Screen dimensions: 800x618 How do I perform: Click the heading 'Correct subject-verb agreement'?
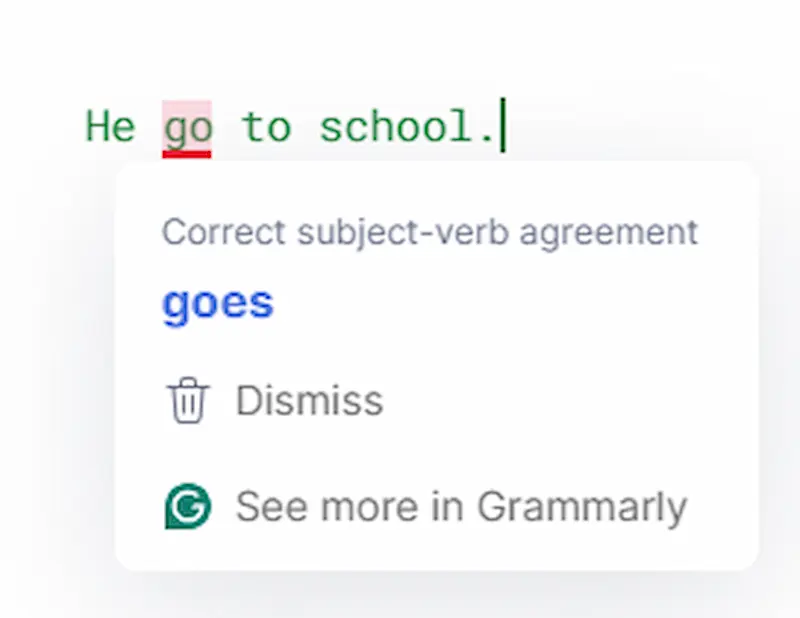coord(429,232)
